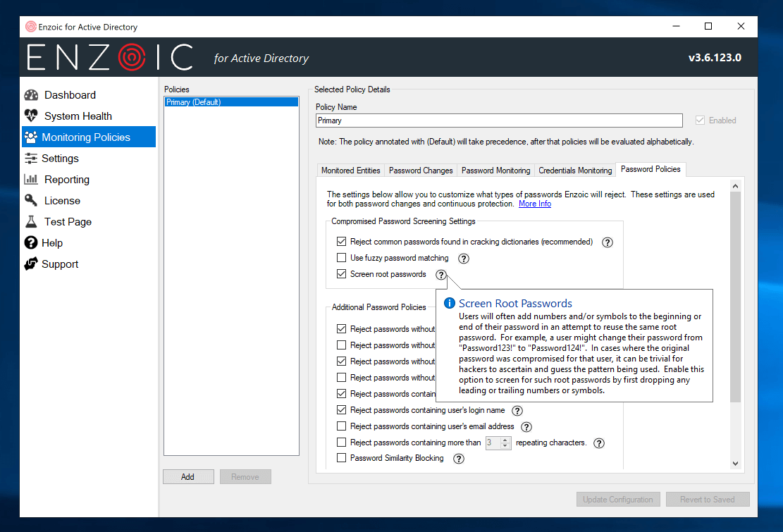Click the Test Page flask icon
The image size is (783, 532).
tap(31, 222)
